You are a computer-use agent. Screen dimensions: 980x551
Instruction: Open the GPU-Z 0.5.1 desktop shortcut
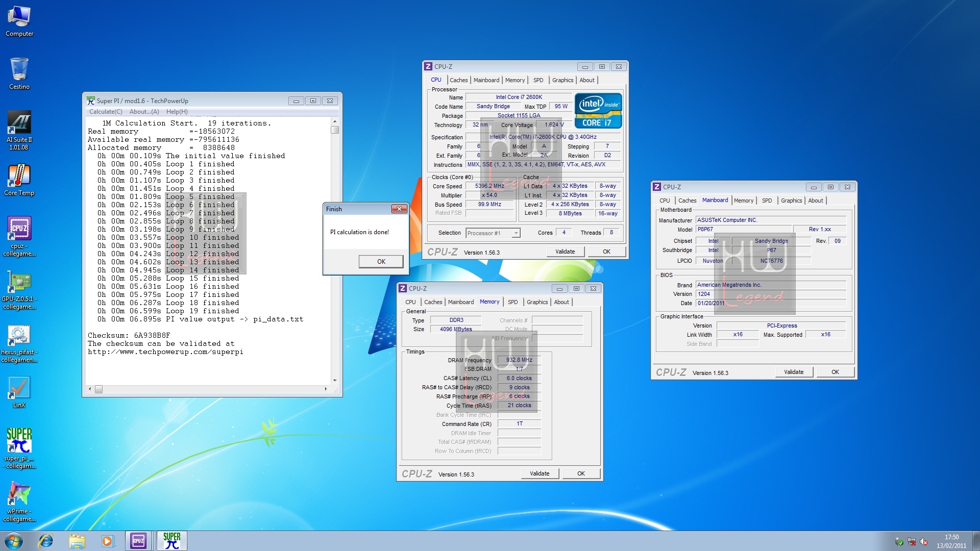coord(19,290)
